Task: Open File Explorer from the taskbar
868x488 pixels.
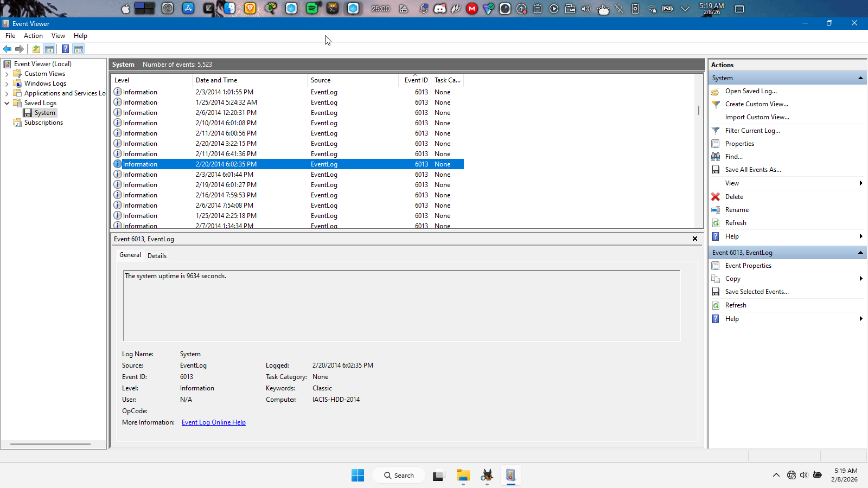Action: (463, 476)
